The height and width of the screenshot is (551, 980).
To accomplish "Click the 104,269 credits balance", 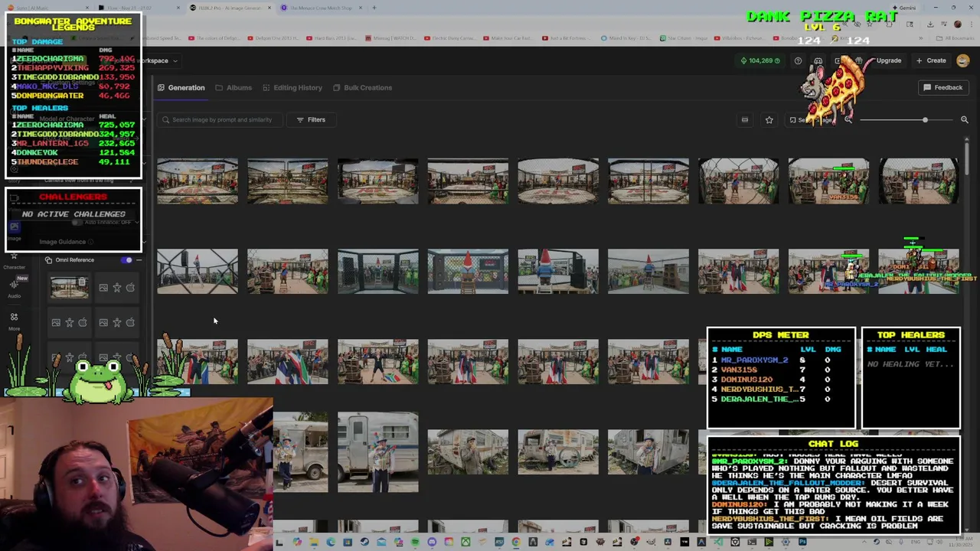I will coord(760,60).
